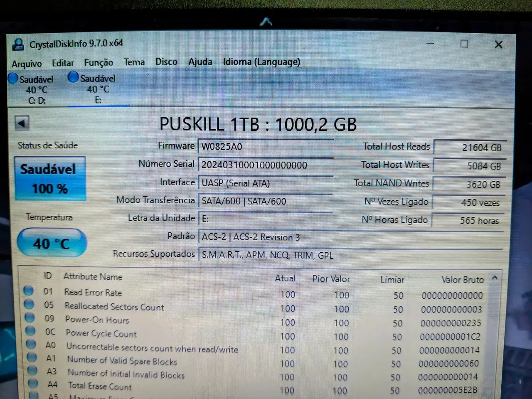This screenshot has height=399, width=532.
Task: Click the previous disk arrow button
Action: (x=22, y=123)
